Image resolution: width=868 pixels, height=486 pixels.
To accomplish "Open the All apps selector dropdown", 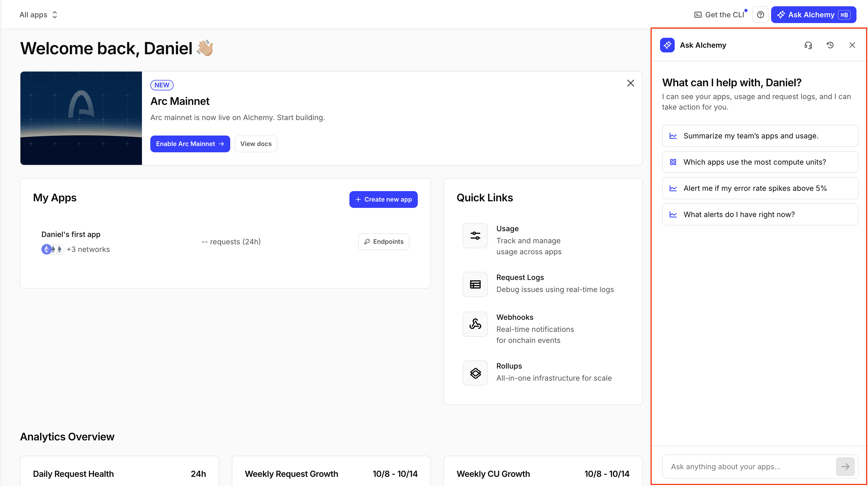I will pyautogui.click(x=39, y=15).
